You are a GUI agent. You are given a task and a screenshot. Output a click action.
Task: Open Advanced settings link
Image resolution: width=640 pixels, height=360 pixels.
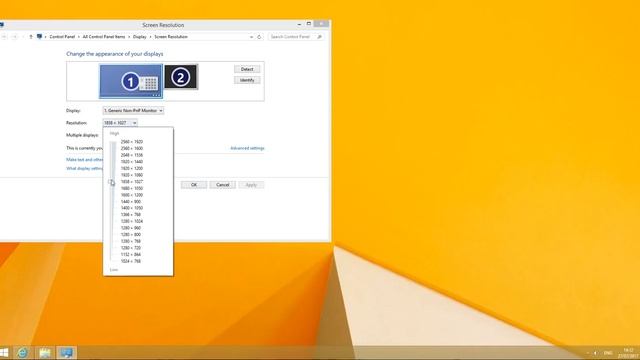click(247, 148)
